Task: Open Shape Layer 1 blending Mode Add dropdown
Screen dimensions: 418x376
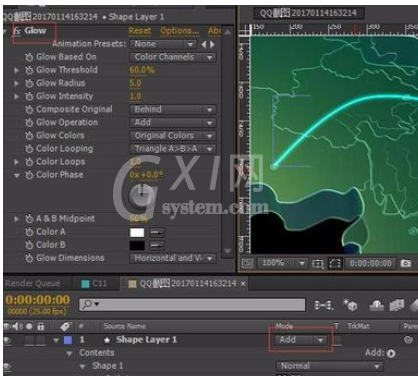Action: point(300,340)
